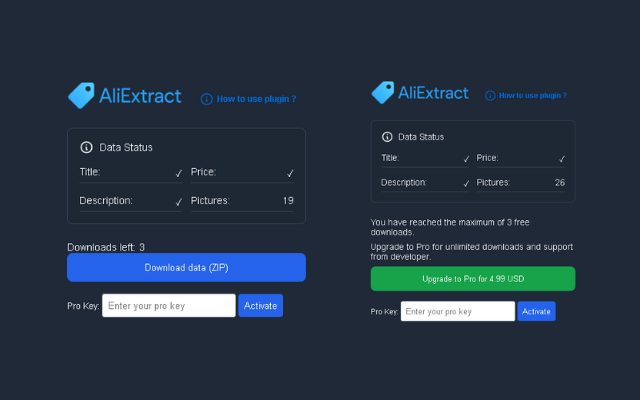
Task: Click 'Data Status' heading in right panel
Action: 421,137
